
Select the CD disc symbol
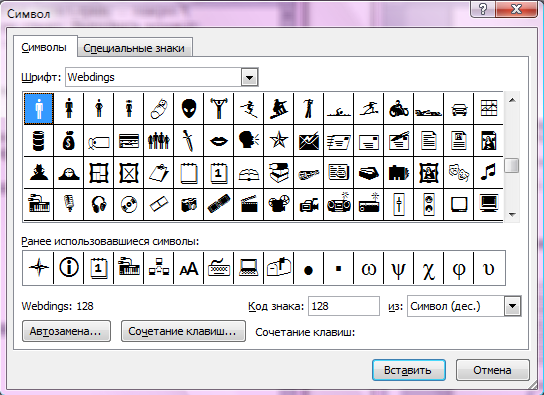[129, 204]
